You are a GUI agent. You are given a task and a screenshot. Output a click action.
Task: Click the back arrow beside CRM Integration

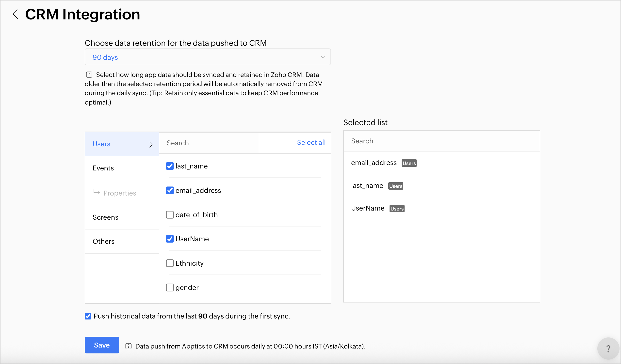[x=15, y=14]
